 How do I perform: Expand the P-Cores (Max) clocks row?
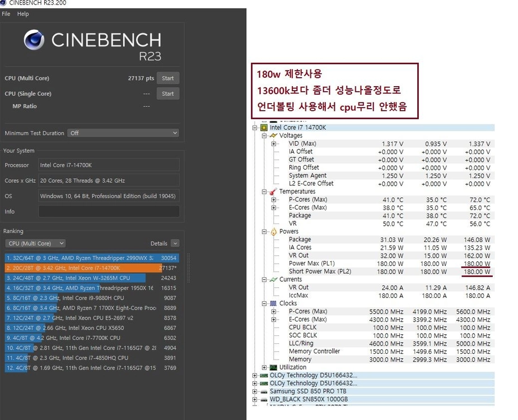coord(273,311)
